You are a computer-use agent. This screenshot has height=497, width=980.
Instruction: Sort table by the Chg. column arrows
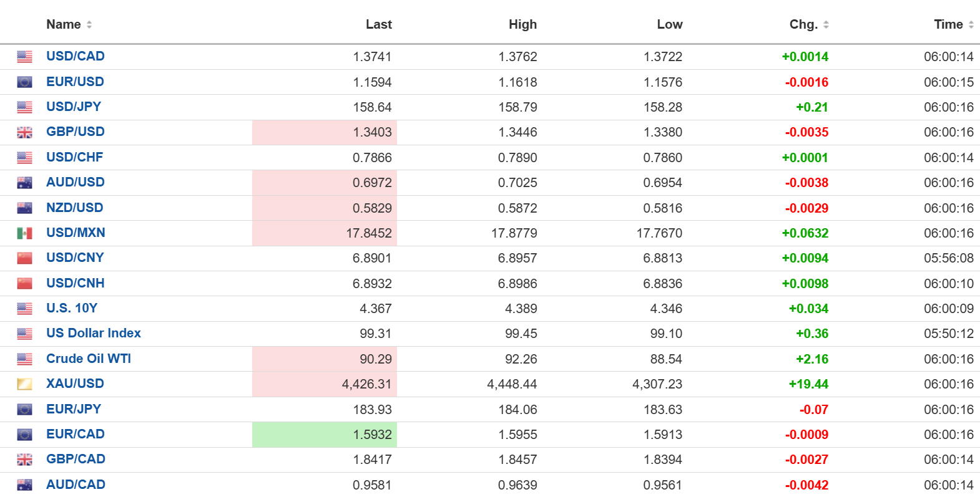click(826, 24)
